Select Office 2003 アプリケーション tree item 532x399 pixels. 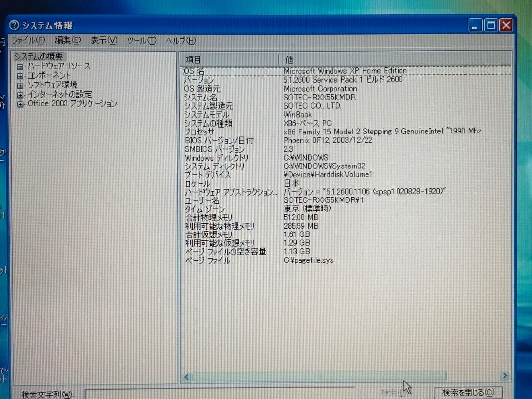pos(72,103)
